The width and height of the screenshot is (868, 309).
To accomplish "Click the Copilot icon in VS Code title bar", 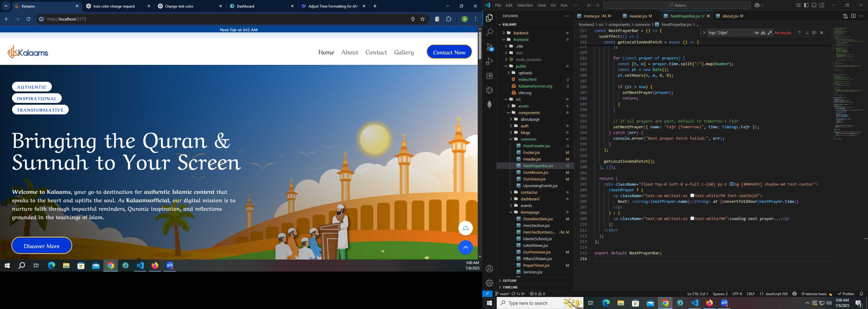I will click(x=757, y=5).
